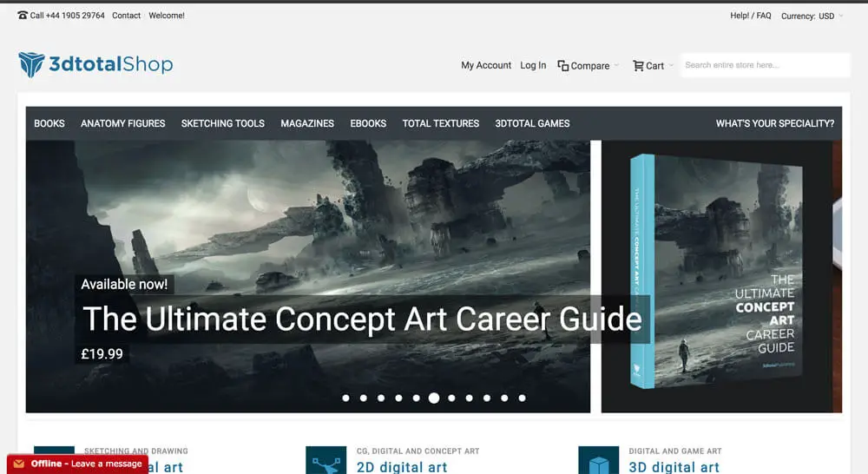Open the Magazines menu
The width and height of the screenshot is (868, 474).
tap(307, 123)
